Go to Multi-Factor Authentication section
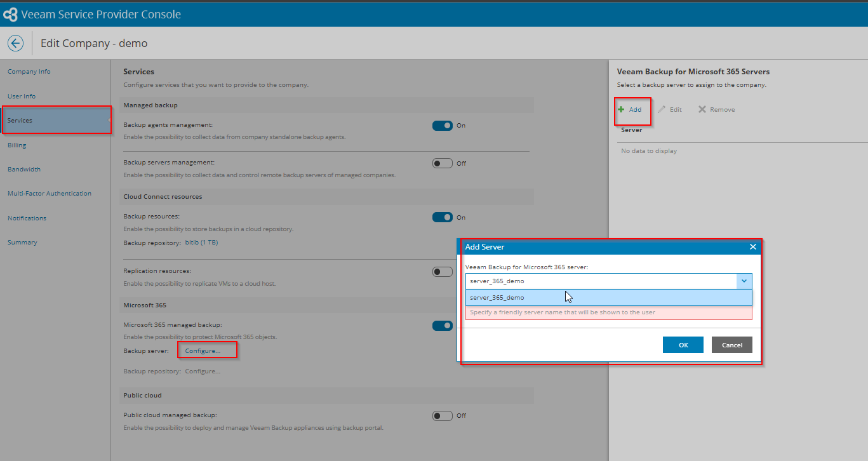The height and width of the screenshot is (461, 868). 50,194
